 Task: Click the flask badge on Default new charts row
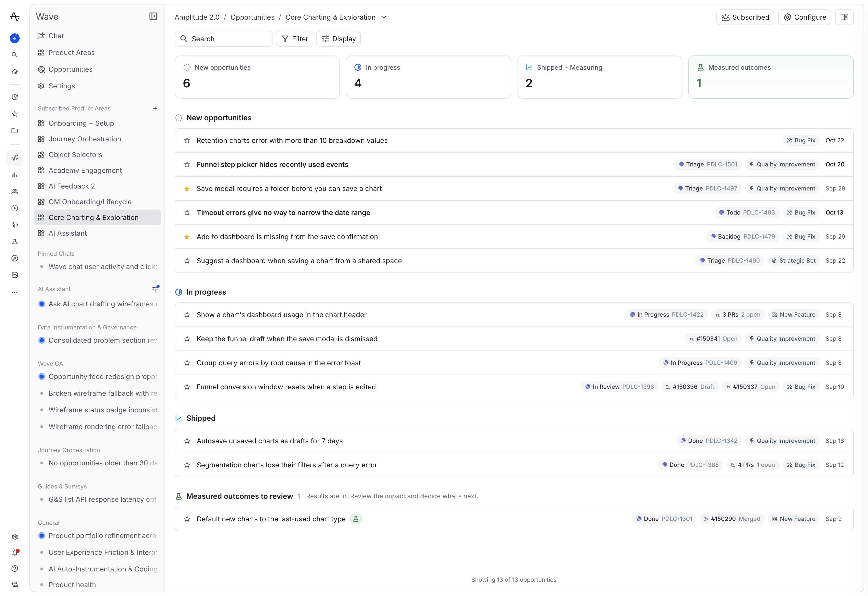[x=356, y=519]
